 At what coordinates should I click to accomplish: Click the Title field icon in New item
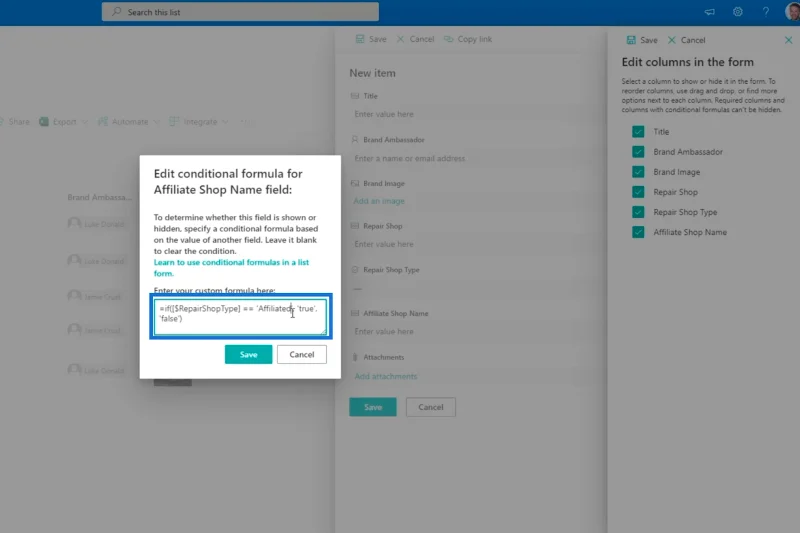click(x=355, y=96)
